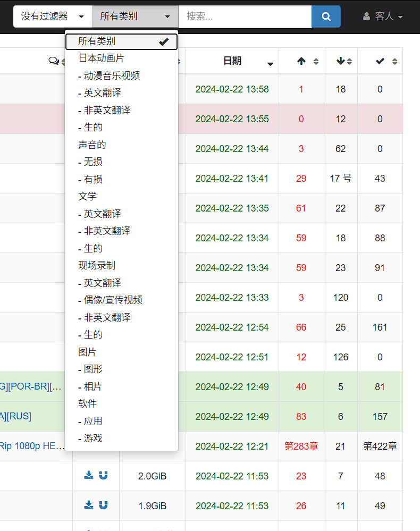Click the download icon in the 2.0GiB row

pyautogui.click(x=89, y=476)
